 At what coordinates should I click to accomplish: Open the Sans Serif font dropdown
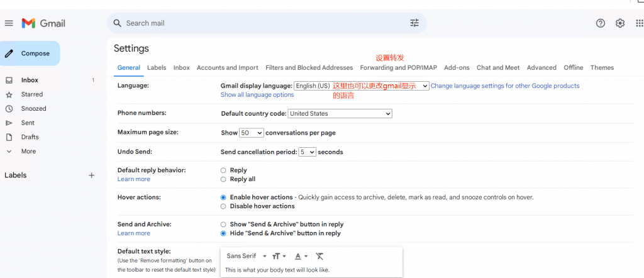[247, 256]
